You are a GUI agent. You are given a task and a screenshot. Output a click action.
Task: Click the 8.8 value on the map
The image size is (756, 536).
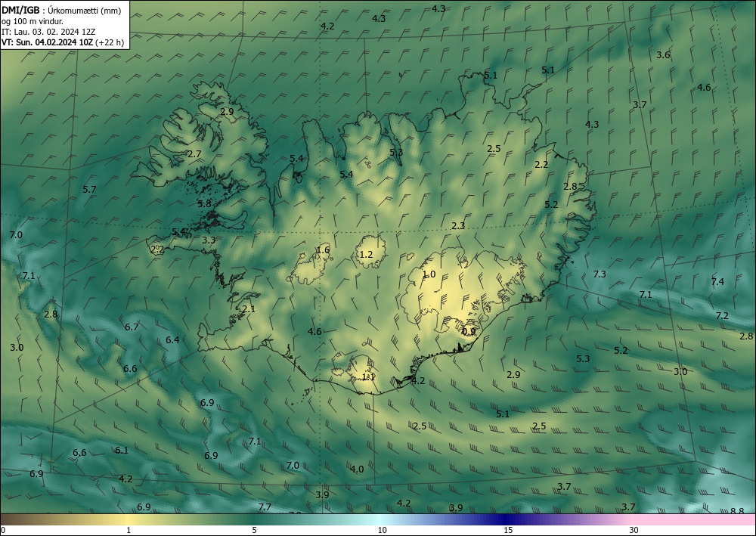[736, 511]
